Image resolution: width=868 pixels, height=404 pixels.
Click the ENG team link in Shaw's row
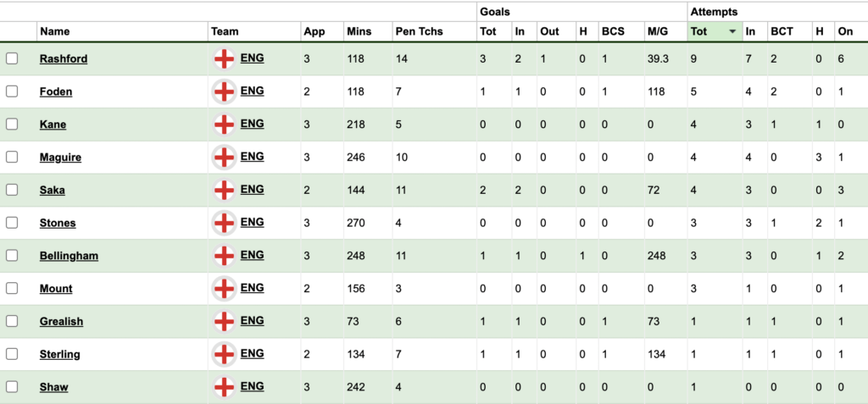(252, 386)
